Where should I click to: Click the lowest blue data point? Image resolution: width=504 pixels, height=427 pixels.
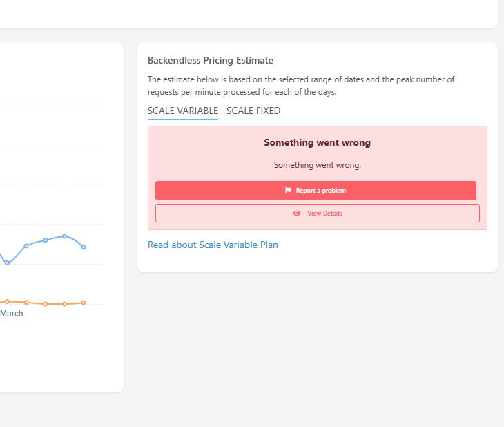pyautogui.click(x=7, y=263)
